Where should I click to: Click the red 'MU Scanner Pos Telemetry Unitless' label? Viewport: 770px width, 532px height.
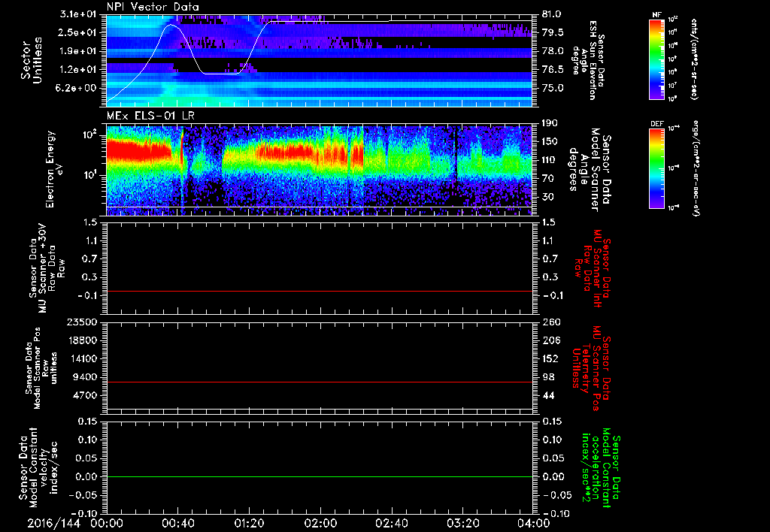[591, 368]
